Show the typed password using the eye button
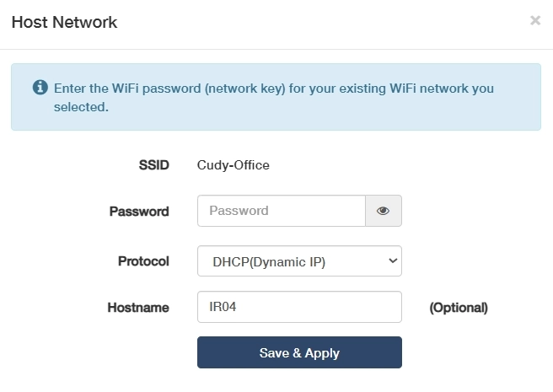 383,212
